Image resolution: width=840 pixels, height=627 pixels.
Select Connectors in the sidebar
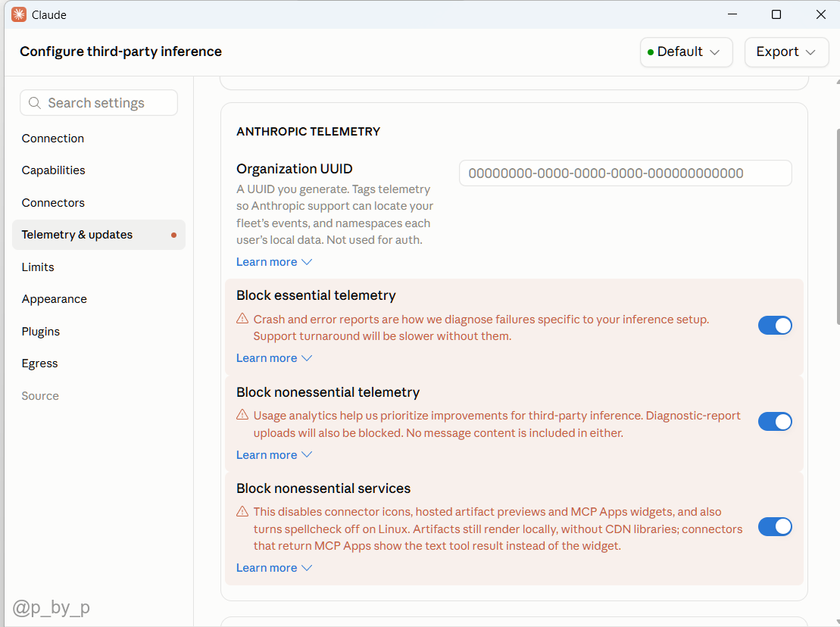(x=98, y=202)
